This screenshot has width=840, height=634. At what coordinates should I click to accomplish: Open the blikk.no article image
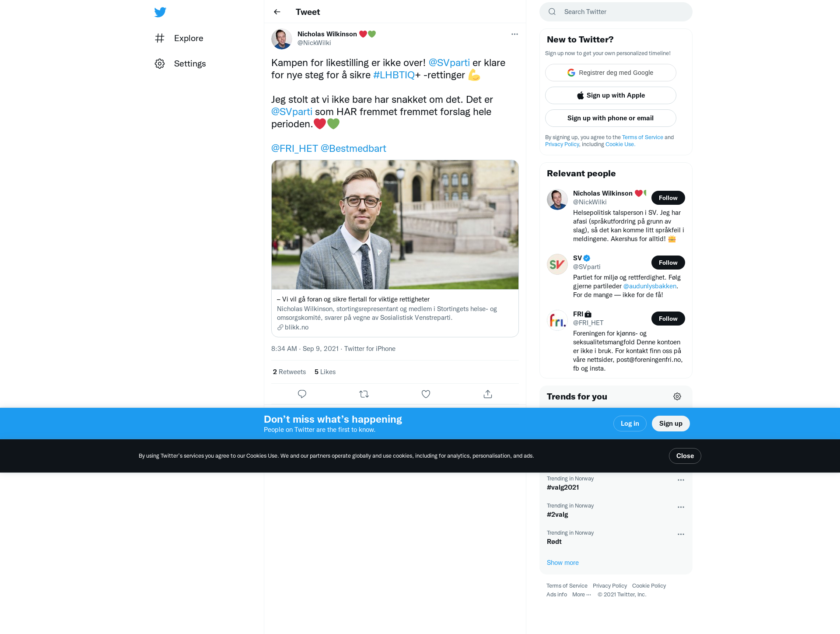point(395,224)
